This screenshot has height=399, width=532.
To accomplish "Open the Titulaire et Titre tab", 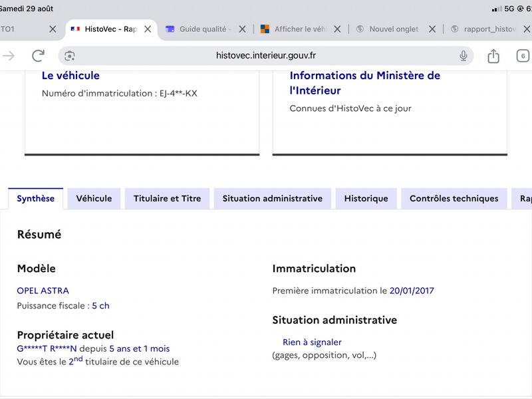I will pos(168,198).
